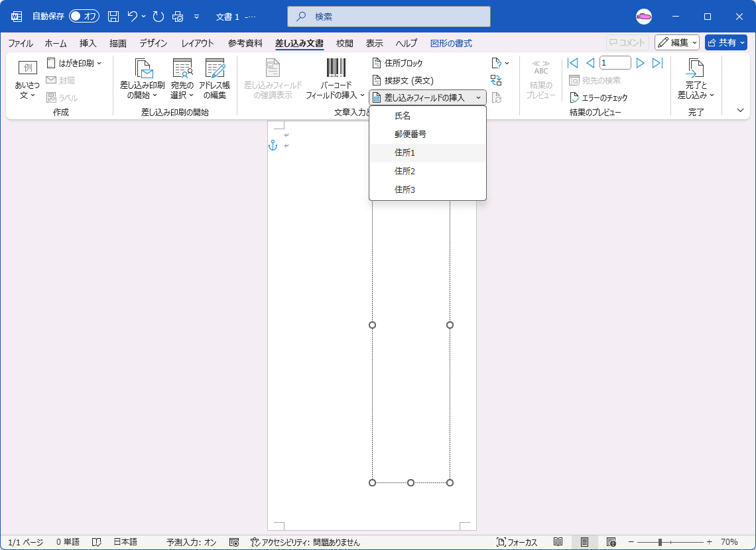Click the Undo arrow icon
Screen dimensions: 756x550
click(x=133, y=17)
